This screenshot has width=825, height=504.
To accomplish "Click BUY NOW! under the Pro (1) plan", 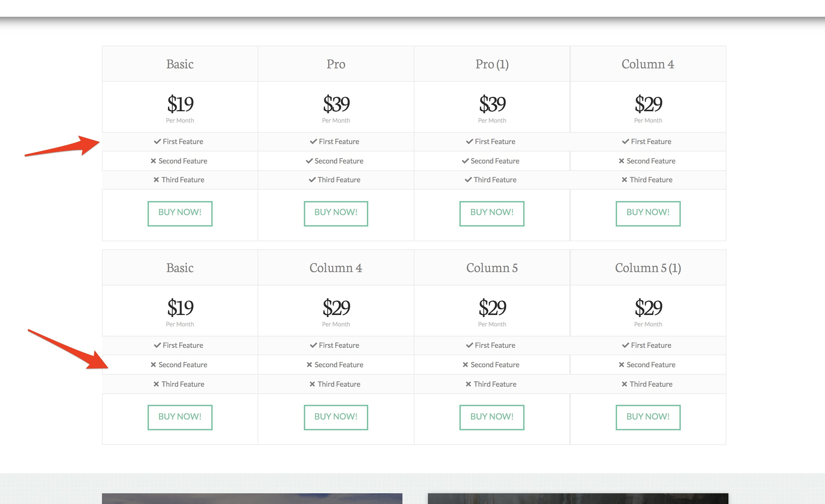I will (492, 214).
